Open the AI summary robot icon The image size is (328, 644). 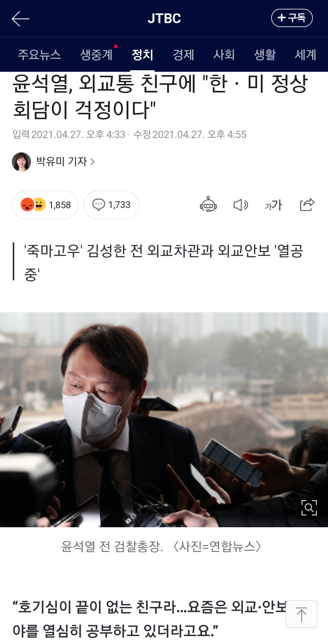coord(208,205)
